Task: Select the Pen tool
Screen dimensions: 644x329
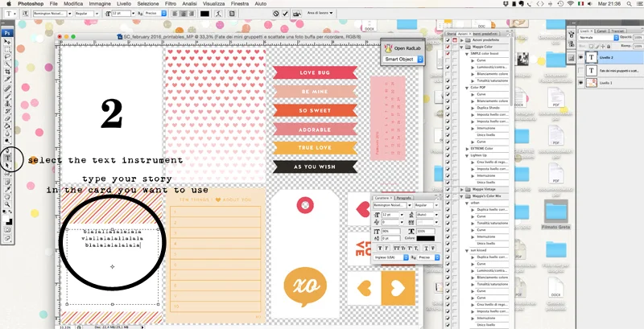Action: [7, 150]
